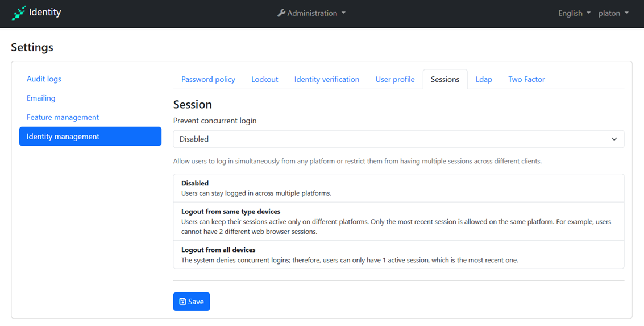The width and height of the screenshot is (644, 326).
Task: Select Feature management in the sidebar
Action: [63, 117]
